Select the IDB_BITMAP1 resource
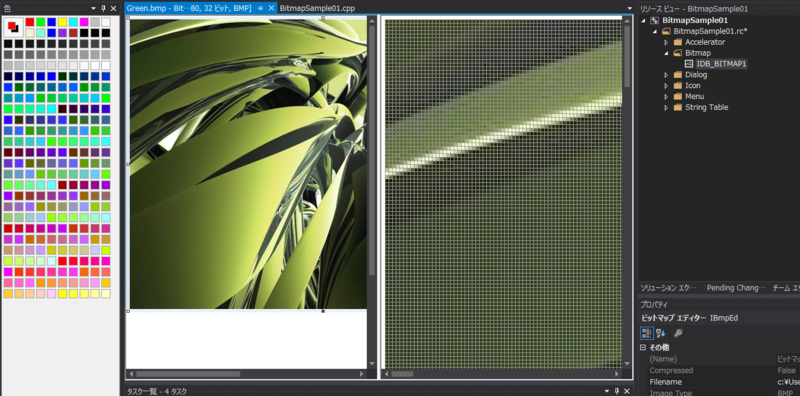 click(721, 64)
